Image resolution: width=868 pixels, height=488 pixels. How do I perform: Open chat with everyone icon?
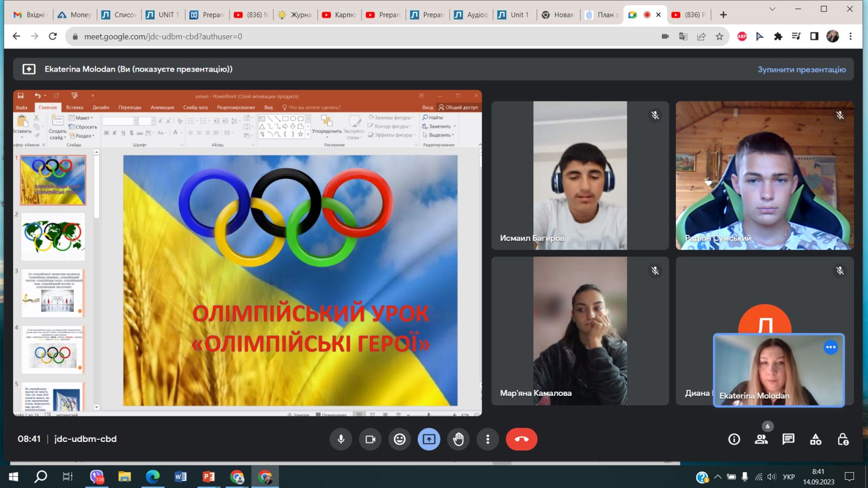click(x=788, y=439)
